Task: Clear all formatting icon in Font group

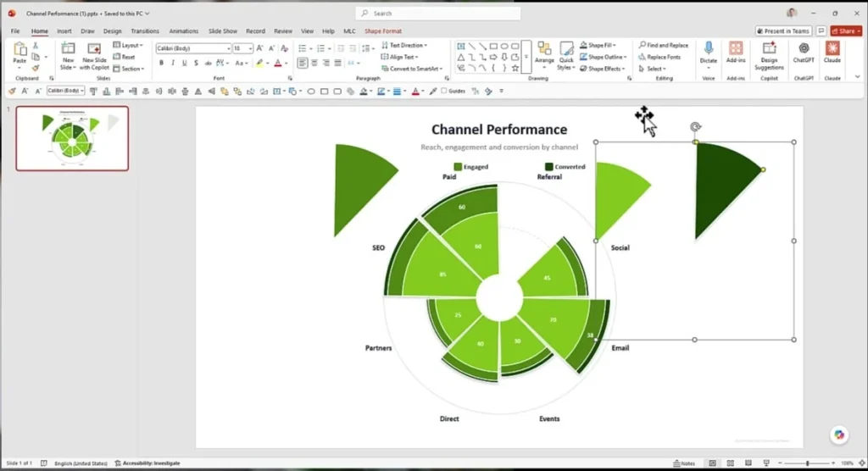Action: [x=285, y=48]
